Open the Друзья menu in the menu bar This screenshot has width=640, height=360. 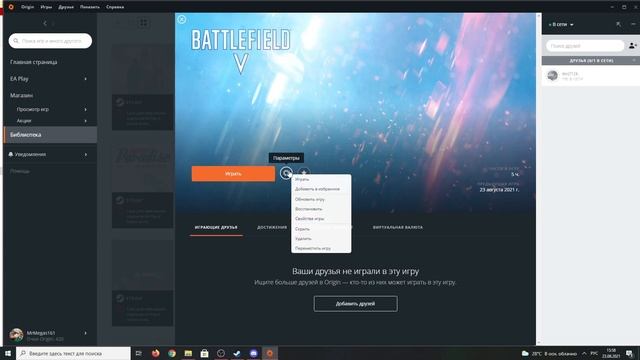[66, 7]
